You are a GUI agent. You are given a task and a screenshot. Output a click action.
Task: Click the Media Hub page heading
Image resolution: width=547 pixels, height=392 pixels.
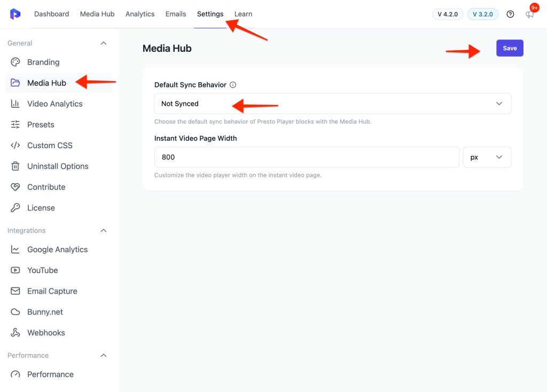[x=167, y=48]
